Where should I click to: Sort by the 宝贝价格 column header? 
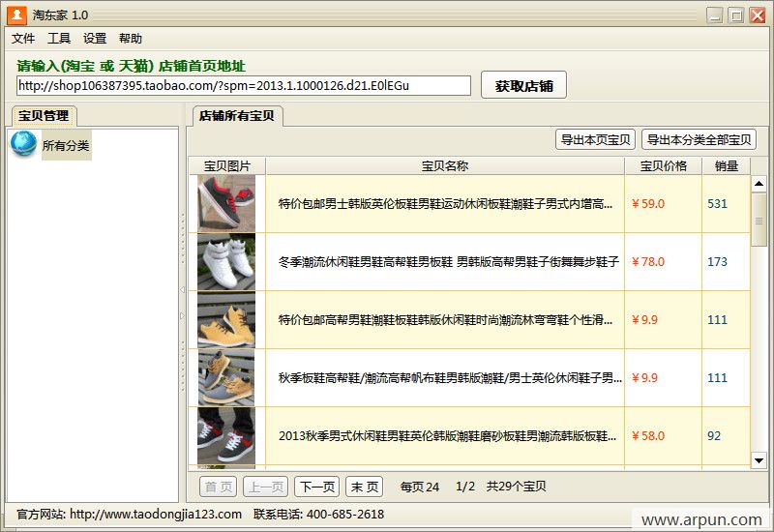pyautogui.click(x=663, y=165)
